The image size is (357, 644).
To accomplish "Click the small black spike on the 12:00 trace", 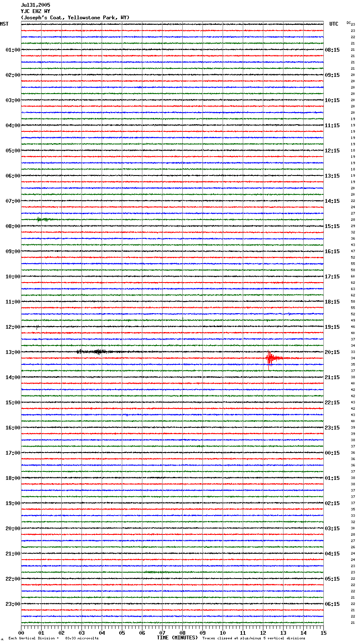I will 37,327.
